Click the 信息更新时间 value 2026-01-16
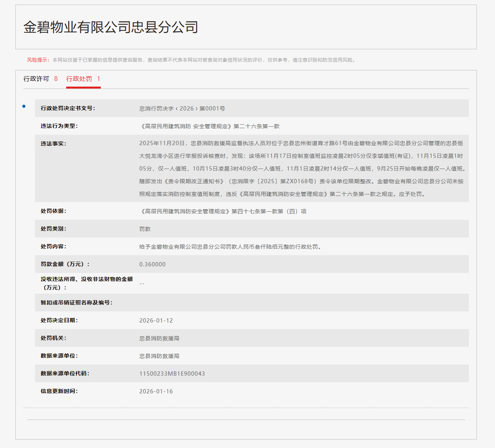 pos(156,391)
